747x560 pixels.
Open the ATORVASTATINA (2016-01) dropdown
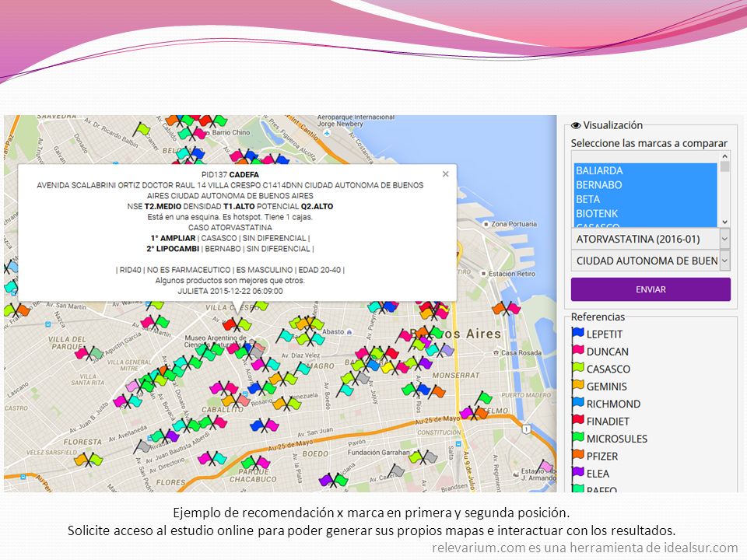[651, 239]
